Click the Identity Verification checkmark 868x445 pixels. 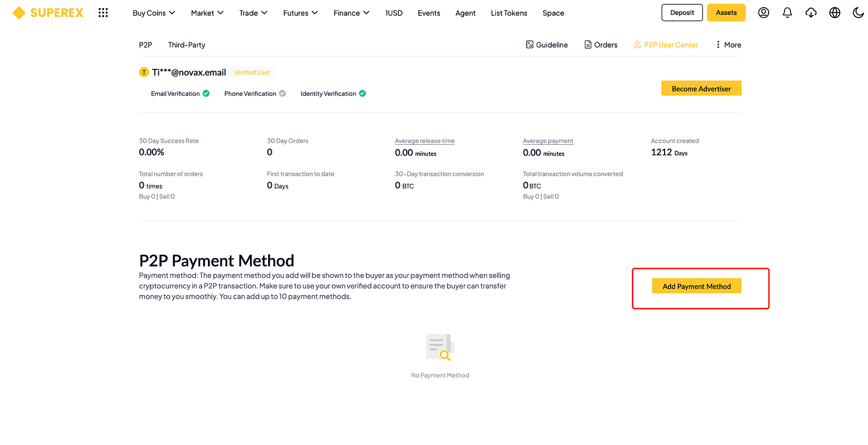(362, 93)
